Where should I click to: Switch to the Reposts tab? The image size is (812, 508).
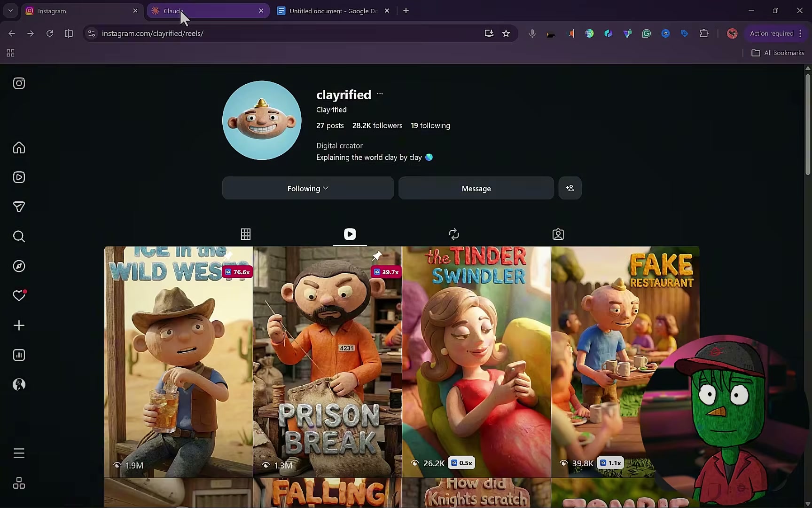pyautogui.click(x=454, y=234)
